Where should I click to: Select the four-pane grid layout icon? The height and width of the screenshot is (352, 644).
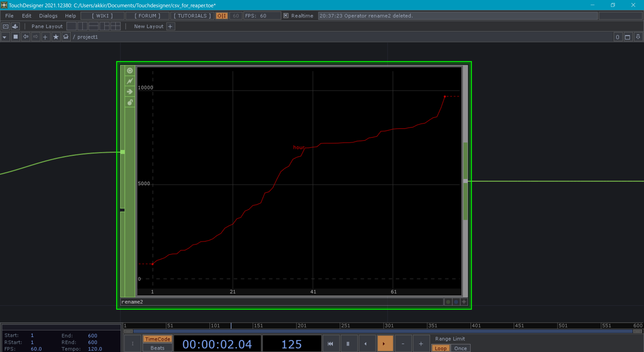(115, 26)
